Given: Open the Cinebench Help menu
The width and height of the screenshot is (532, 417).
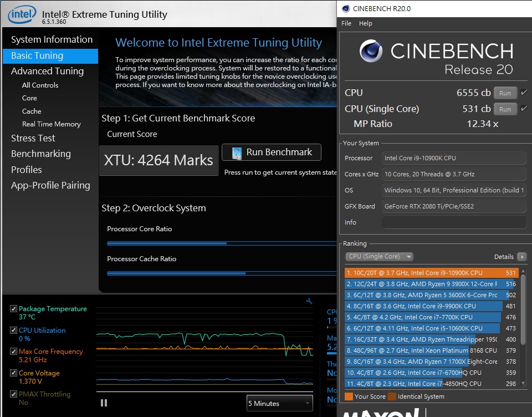Looking at the screenshot, I should pos(365,23).
